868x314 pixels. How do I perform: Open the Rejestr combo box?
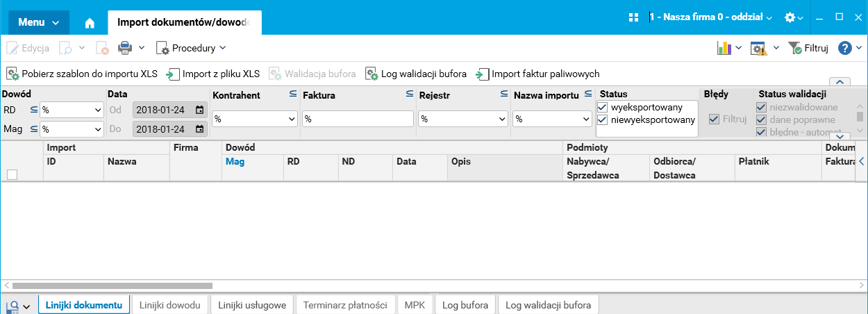point(463,119)
